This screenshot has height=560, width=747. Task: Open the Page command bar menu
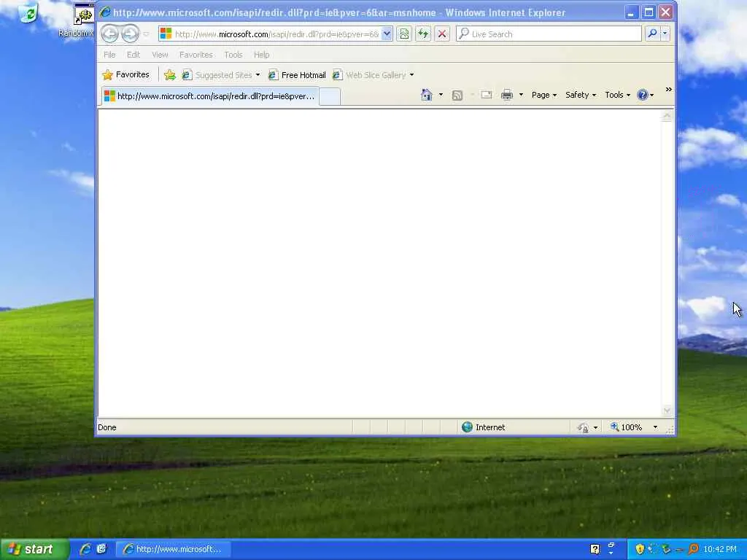click(x=544, y=95)
